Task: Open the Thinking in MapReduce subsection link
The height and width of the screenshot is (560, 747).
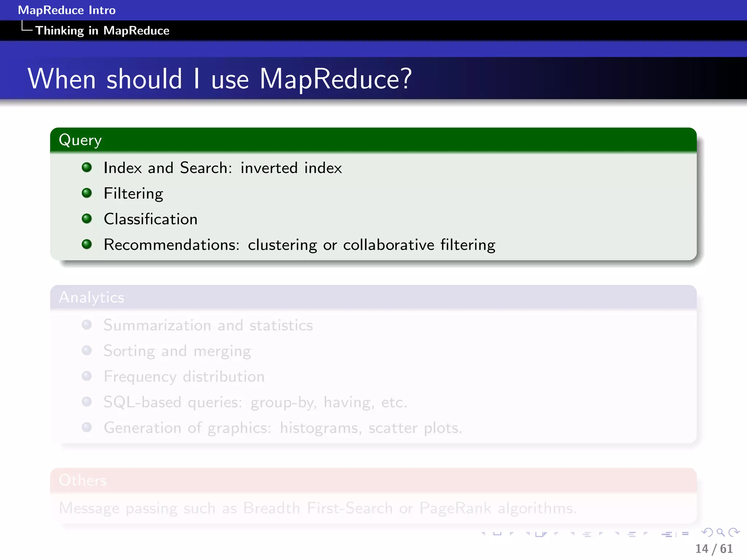Action: [102, 30]
